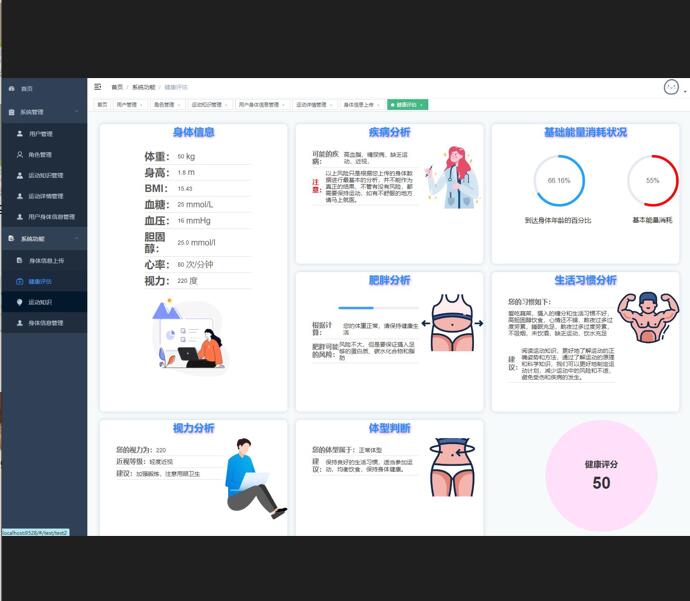Collapse the 系统管理 submenu arrow
Image resolution: width=690 pixels, height=601 pixels.
click(x=77, y=112)
